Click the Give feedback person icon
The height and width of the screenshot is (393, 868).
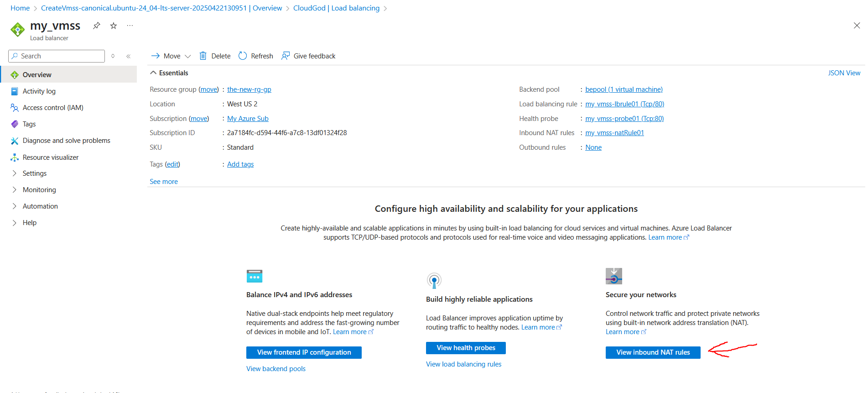click(286, 56)
